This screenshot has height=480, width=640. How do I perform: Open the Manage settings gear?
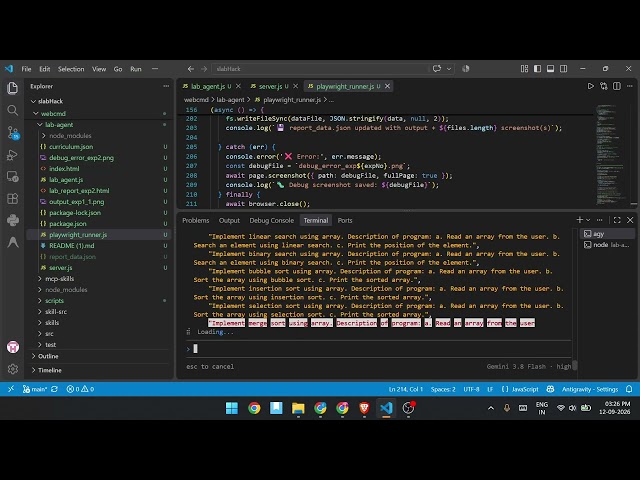point(13,369)
